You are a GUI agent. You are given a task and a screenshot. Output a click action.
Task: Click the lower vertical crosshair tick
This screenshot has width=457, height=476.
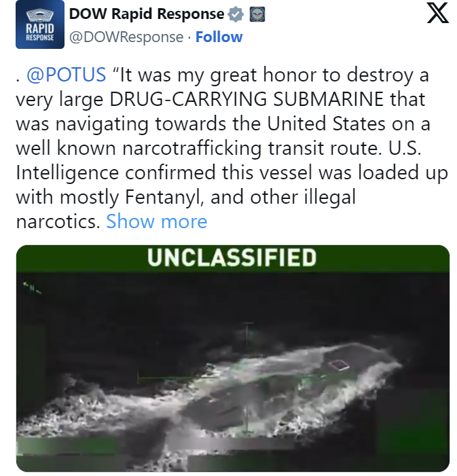[x=247, y=420]
